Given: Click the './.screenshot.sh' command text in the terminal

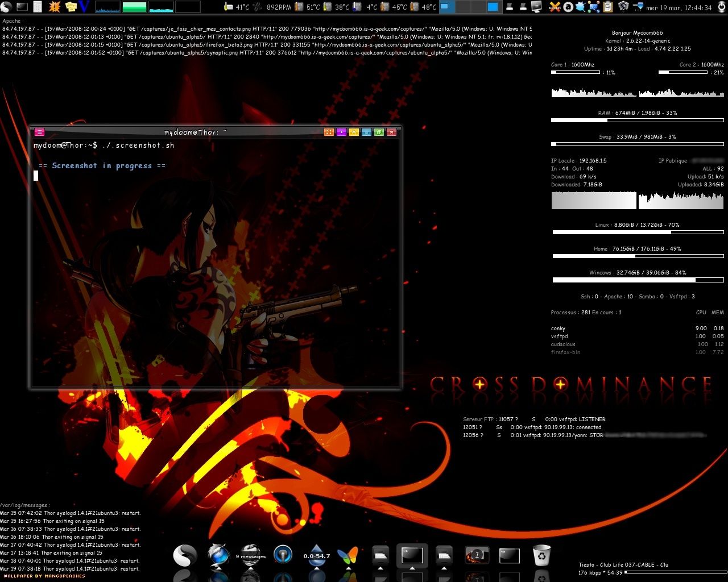Looking at the screenshot, I should (x=138, y=145).
